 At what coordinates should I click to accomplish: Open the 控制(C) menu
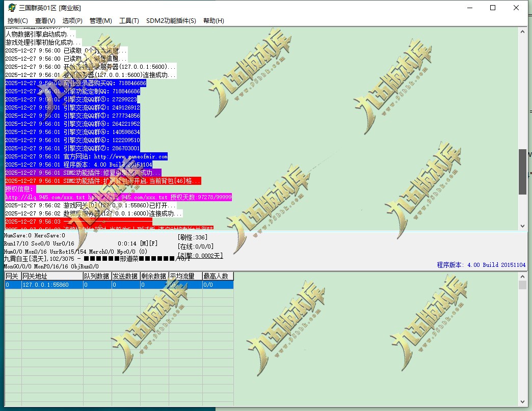click(18, 21)
